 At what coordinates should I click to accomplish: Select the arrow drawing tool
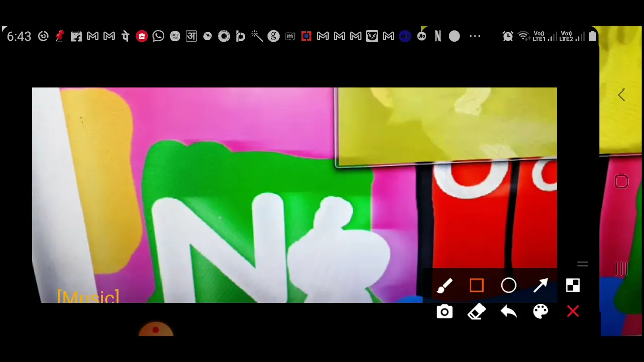[x=541, y=286]
